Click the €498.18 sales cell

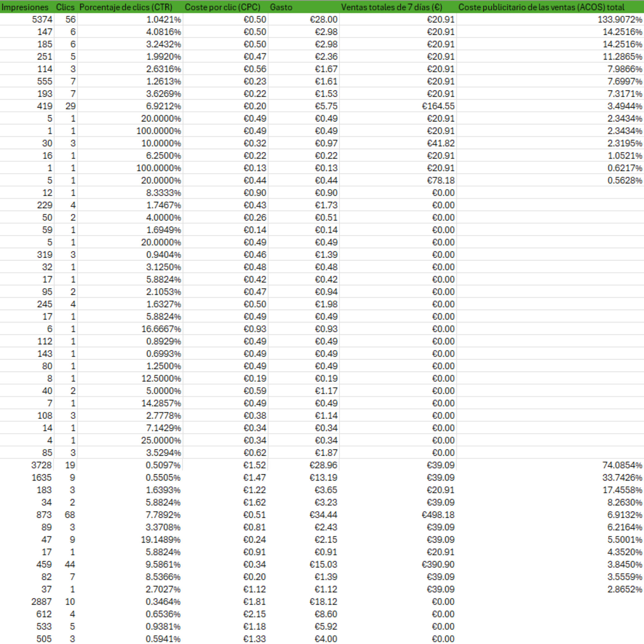click(x=438, y=515)
